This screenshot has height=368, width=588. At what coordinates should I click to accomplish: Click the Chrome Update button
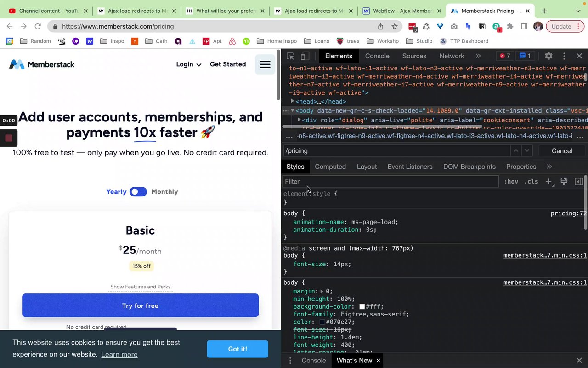[x=565, y=26]
